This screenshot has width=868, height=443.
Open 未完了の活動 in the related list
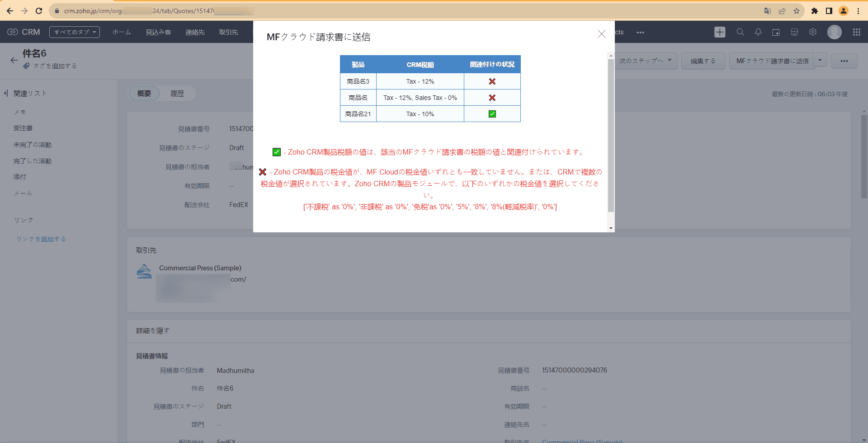33,145
